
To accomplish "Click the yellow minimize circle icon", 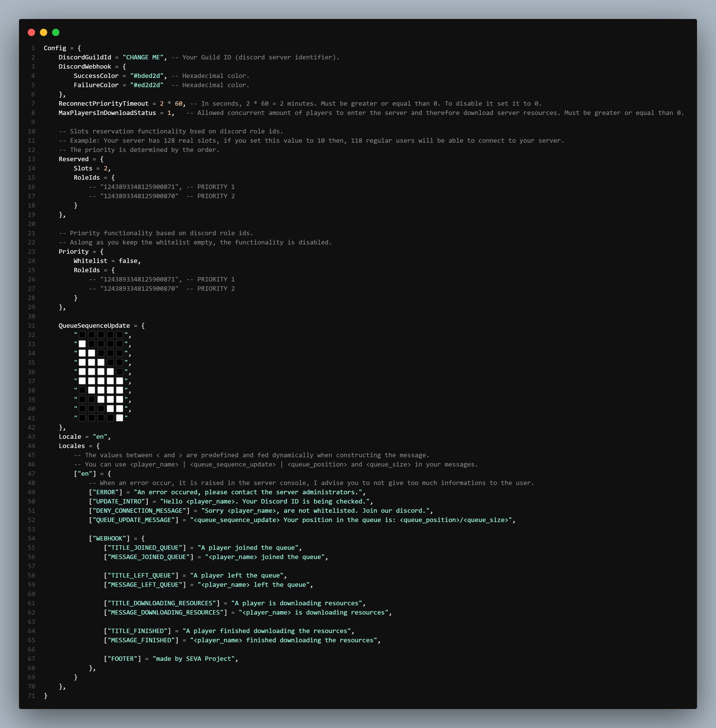I will pyautogui.click(x=44, y=32).
